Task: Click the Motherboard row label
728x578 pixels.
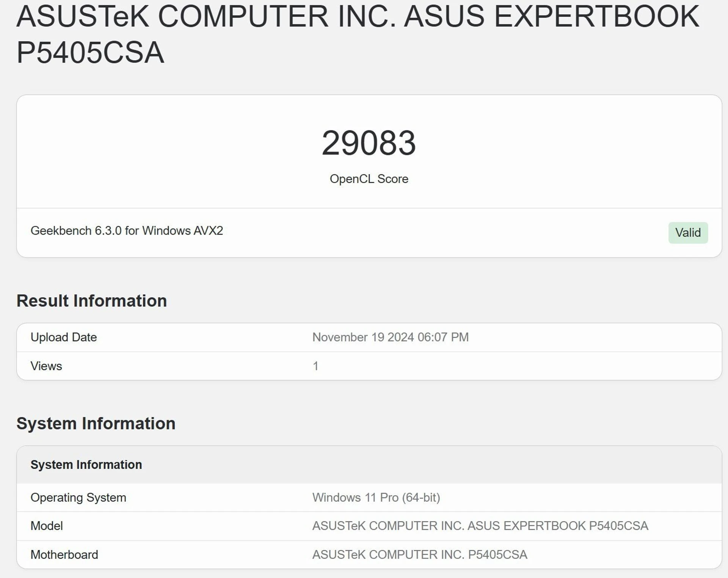Action: [64, 555]
